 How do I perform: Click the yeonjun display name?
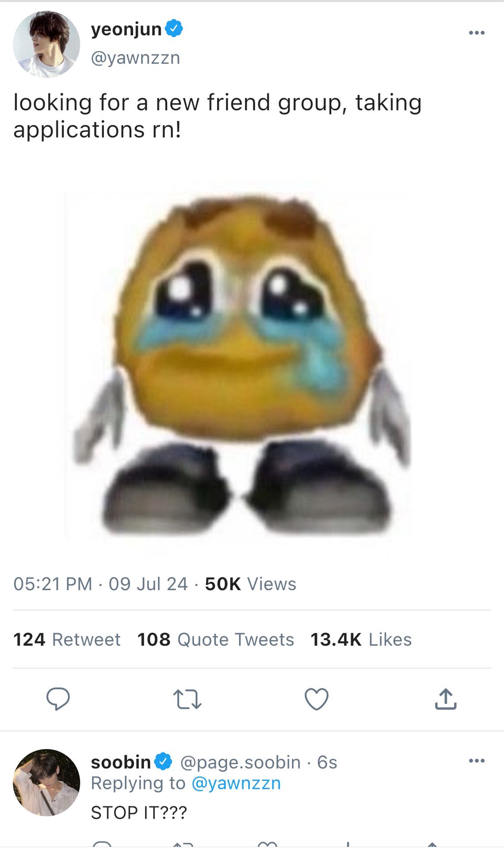point(126,29)
